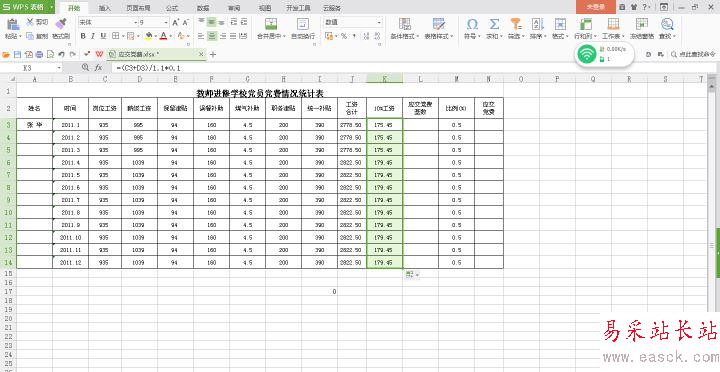This screenshot has width=720, height=372.
Task: Click the red font color A swatch
Action: [x=164, y=36]
